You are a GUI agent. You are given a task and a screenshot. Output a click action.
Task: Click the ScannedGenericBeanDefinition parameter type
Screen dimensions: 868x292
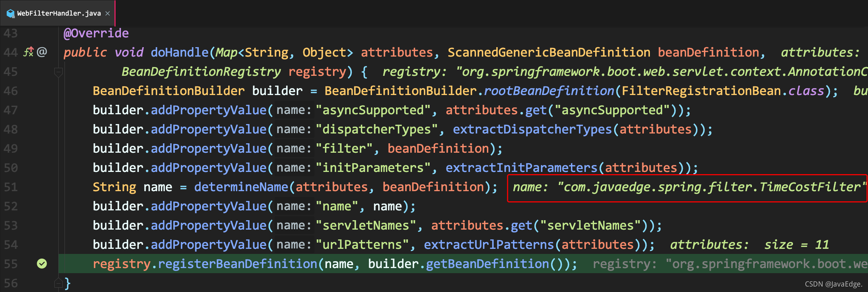point(549,53)
